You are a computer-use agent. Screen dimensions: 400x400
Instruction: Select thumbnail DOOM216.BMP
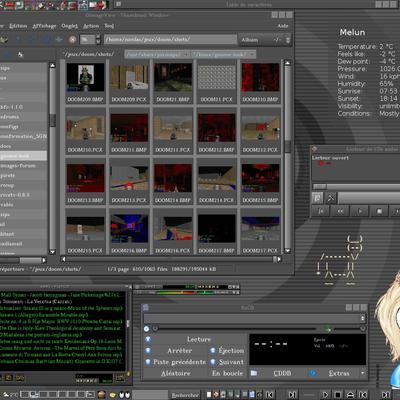[129, 233]
